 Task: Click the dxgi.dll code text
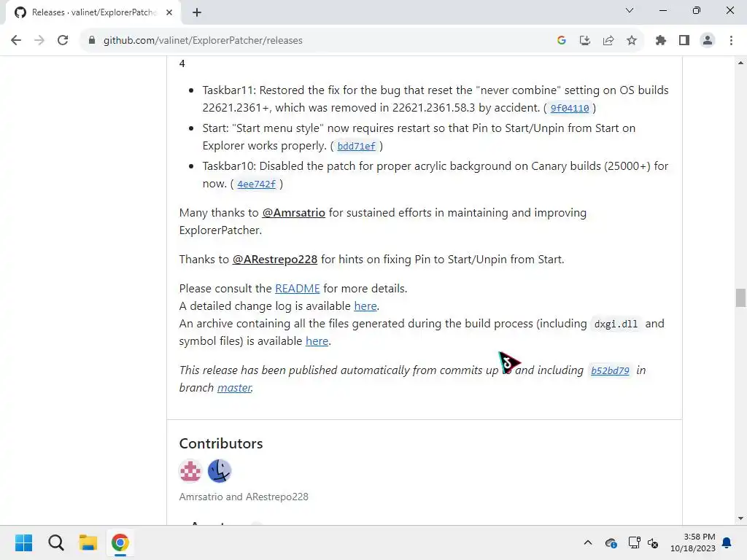point(616,324)
